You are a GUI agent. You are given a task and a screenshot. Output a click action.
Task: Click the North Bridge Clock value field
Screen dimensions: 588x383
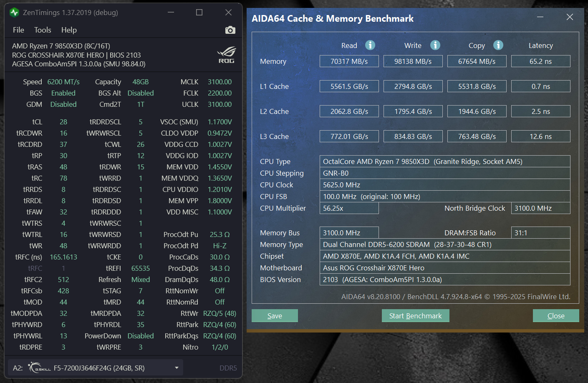click(x=541, y=208)
